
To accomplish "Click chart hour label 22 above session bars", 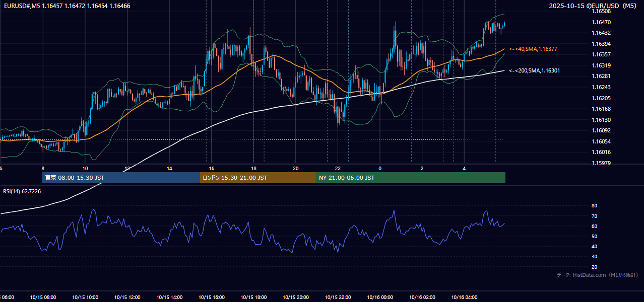I will (338, 168).
